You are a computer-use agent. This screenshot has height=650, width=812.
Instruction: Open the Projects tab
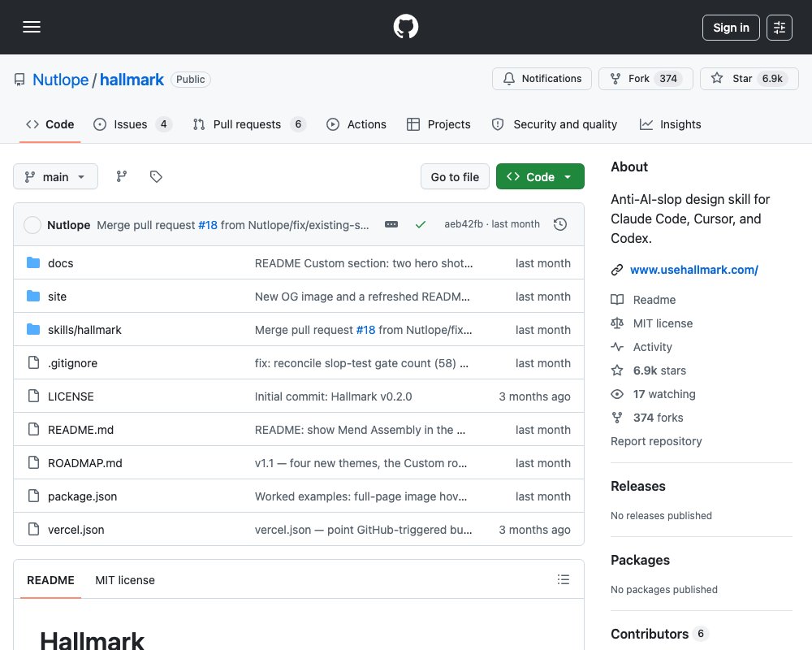[x=438, y=124]
